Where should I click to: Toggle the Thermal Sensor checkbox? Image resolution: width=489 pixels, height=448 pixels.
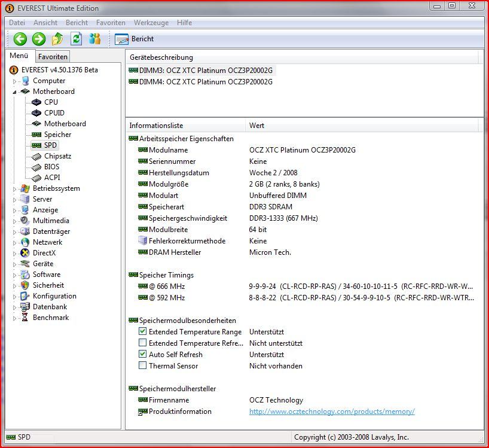pos(142,365)
